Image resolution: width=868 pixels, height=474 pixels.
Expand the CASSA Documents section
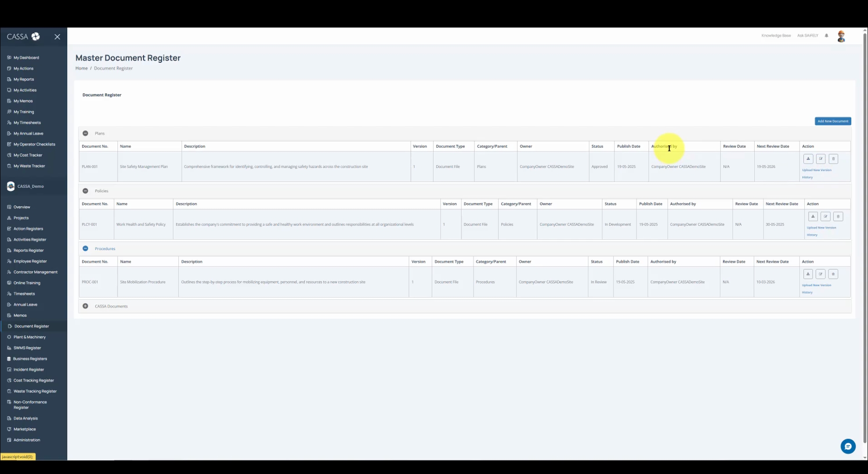coord(85,306)
